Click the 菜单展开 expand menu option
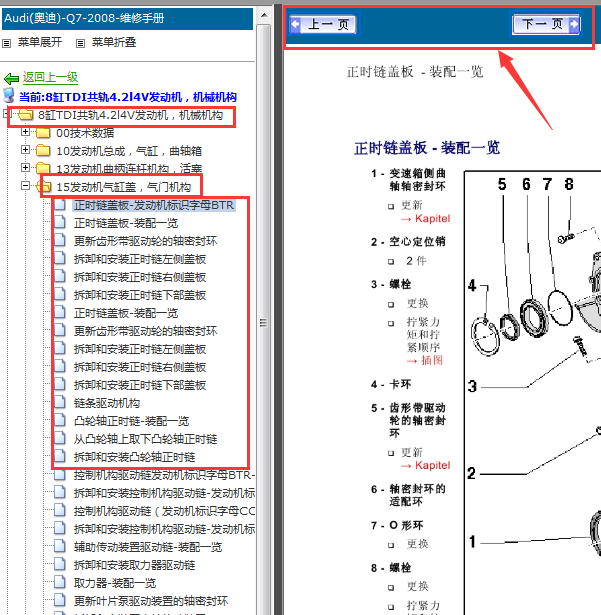This screenshot has height=615, width=601. 40,42
